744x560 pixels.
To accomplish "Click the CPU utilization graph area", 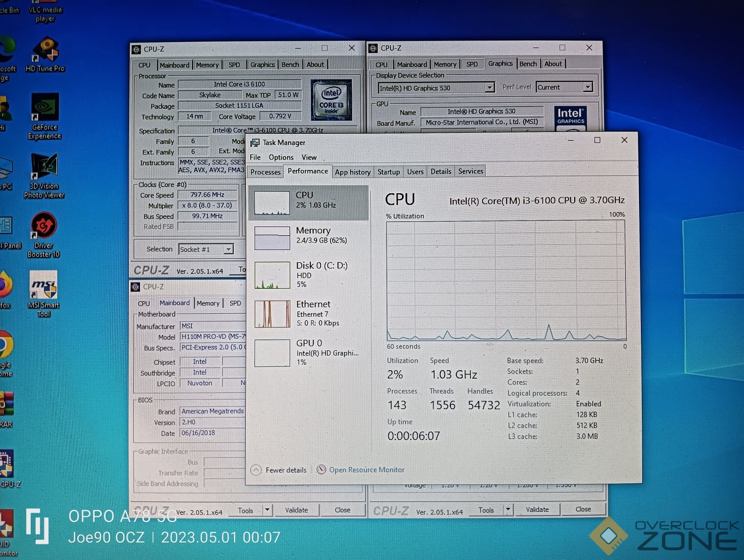I will coord(506,280).
